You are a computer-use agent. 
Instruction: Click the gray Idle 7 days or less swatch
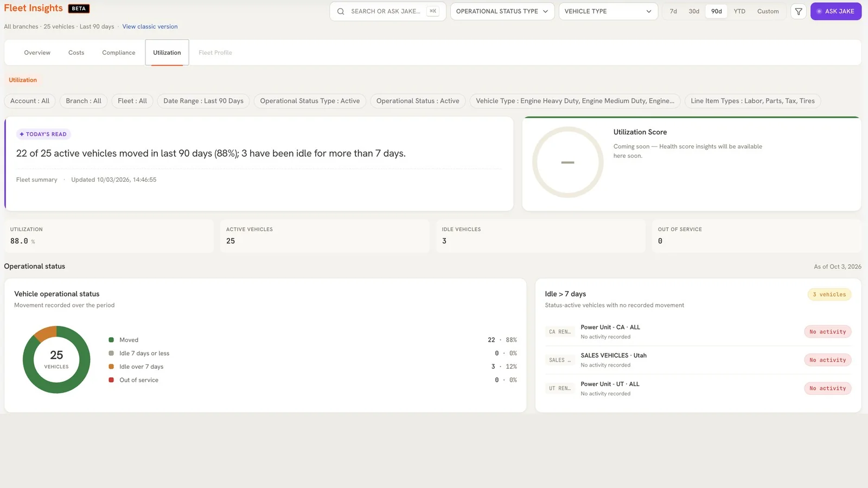click(x=111, y=354)
